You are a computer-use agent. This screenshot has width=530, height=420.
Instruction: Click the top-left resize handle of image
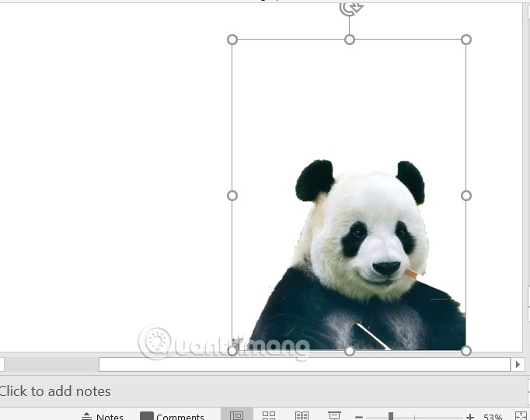pyautogui.click(x=232, y=40)
